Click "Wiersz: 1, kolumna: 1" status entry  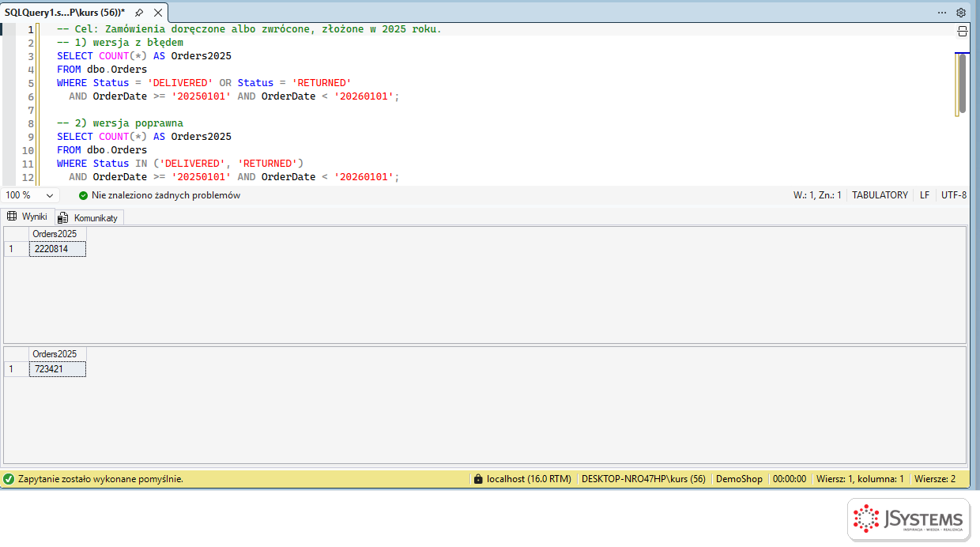[x=860, y=479]
